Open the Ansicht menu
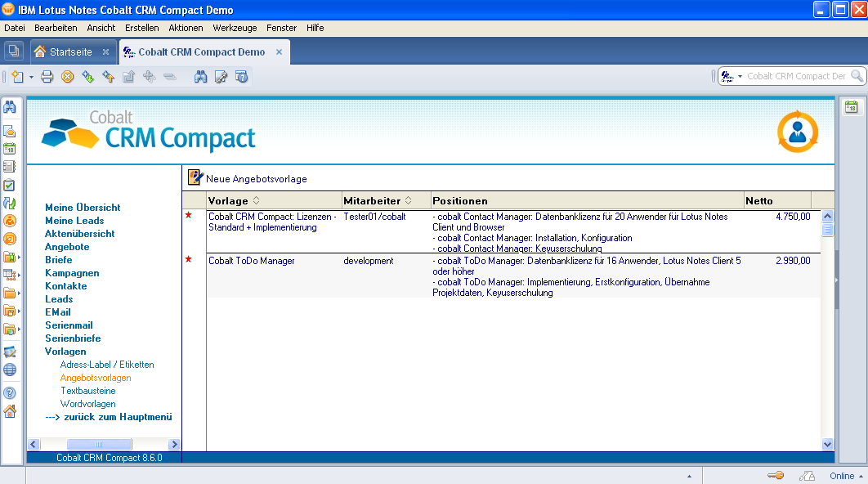The width and height of the screenshot is (868, 484). [x=101, y=28]
